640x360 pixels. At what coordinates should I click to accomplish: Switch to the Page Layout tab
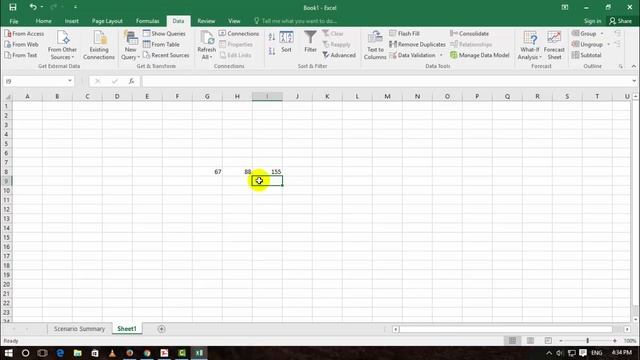click(x=107, y=21)
